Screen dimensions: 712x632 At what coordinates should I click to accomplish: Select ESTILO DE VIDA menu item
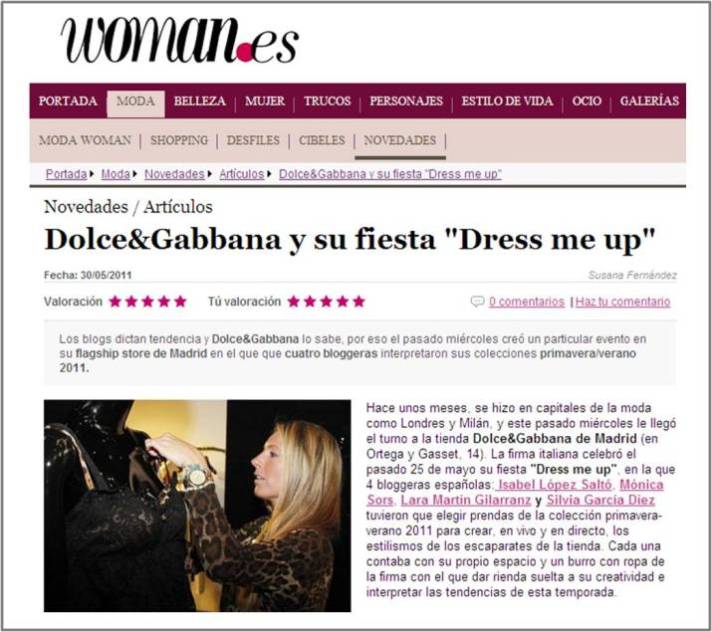(507, 101)
